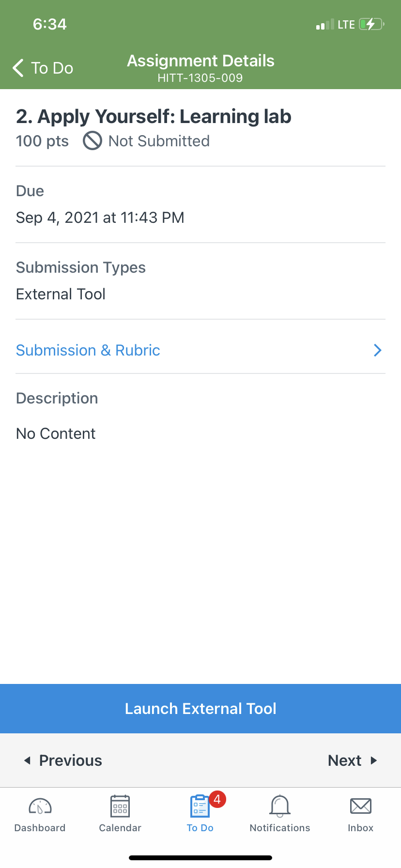Image resolution: width=401 pixels, height=868 pixels.
Task: Open the Notifications bell icon
Action: point(280,806)
